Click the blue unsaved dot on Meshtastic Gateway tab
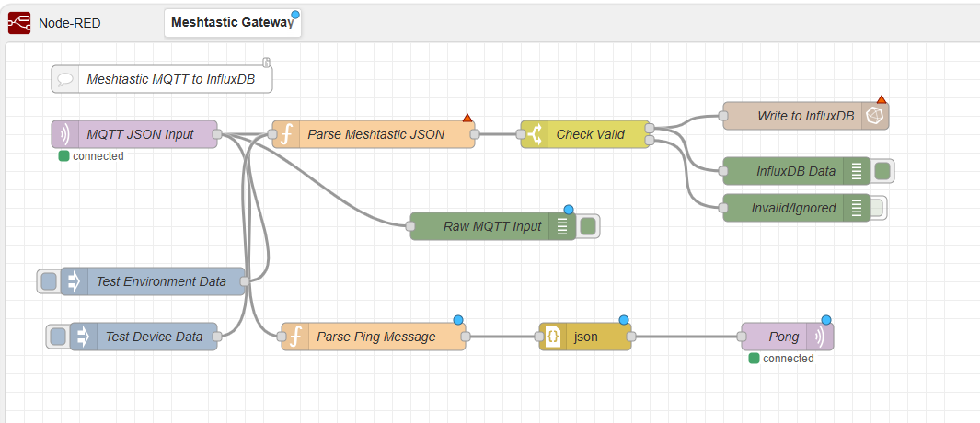Image resolution: width=980 pixels, height=423 pixels. click(295, 14)
